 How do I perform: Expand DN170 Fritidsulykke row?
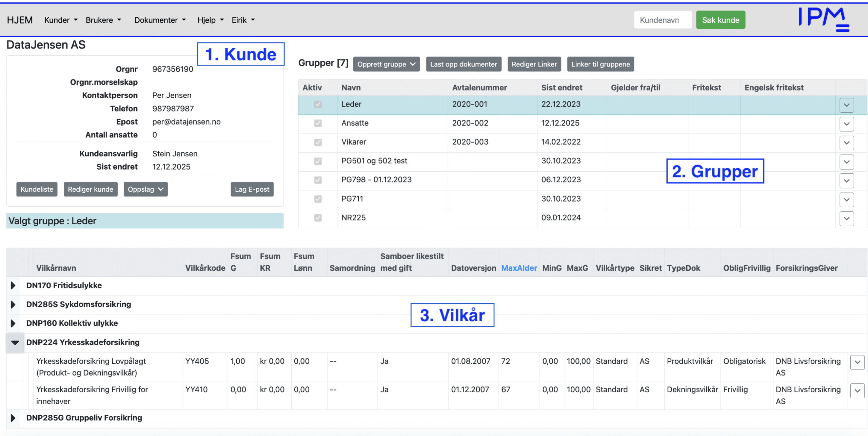[13, 285]
